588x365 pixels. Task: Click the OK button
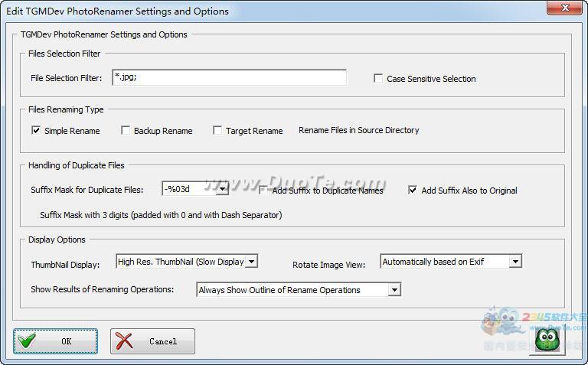(55, 341)
